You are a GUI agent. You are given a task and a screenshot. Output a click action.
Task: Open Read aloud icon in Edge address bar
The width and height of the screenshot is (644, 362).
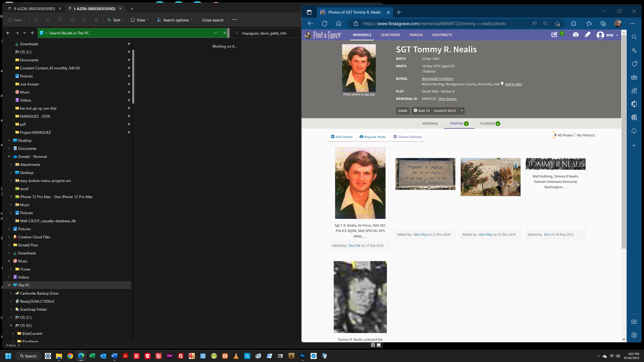point(534,23)
